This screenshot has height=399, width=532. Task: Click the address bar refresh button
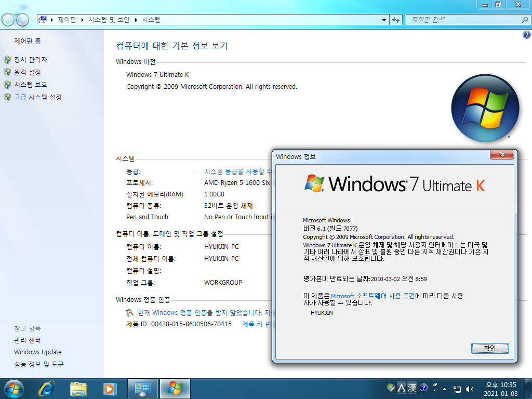[x=396, y=20]
